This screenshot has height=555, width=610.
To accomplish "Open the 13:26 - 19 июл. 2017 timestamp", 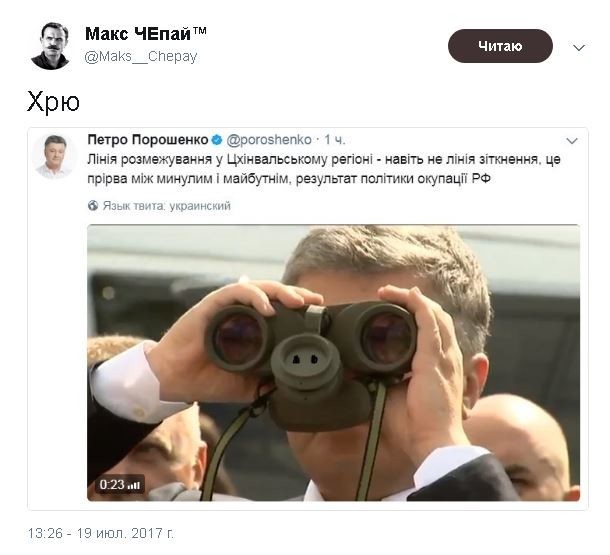I will (x=101, y=531).
